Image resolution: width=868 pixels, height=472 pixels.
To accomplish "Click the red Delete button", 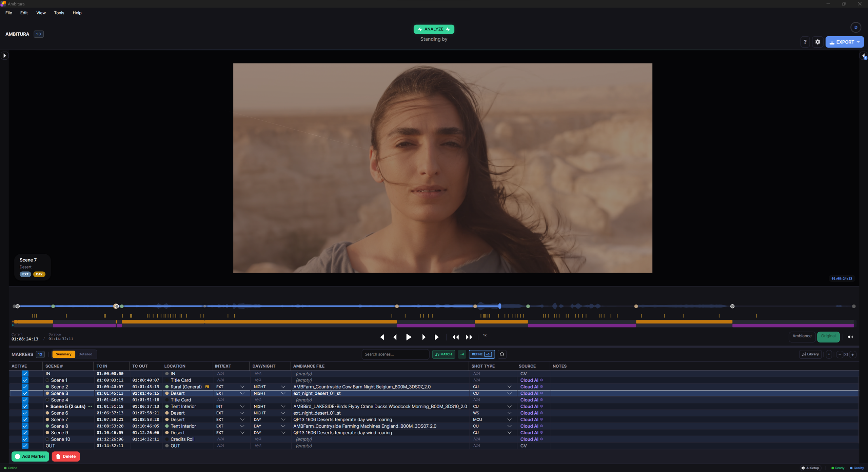I will 66,456.
